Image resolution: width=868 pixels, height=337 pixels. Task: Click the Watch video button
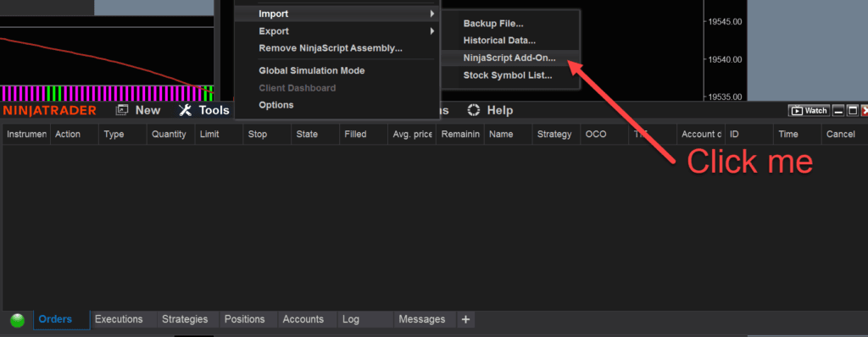pos(809,111)
